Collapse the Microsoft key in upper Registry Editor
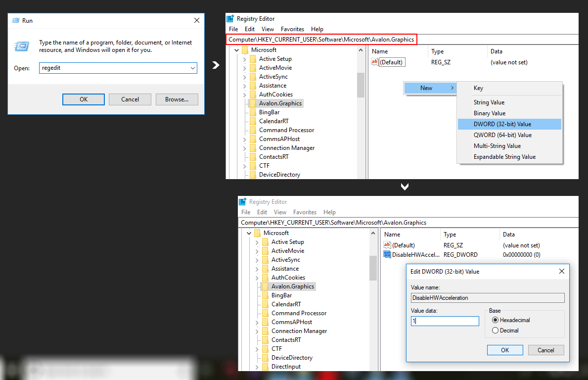 coord(236,50)
